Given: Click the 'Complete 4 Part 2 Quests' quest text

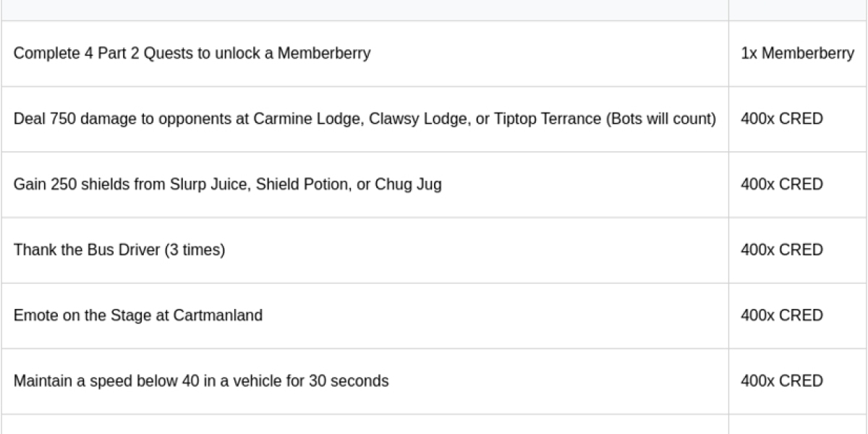Looking at the screenshot, I should click(192, 54).
